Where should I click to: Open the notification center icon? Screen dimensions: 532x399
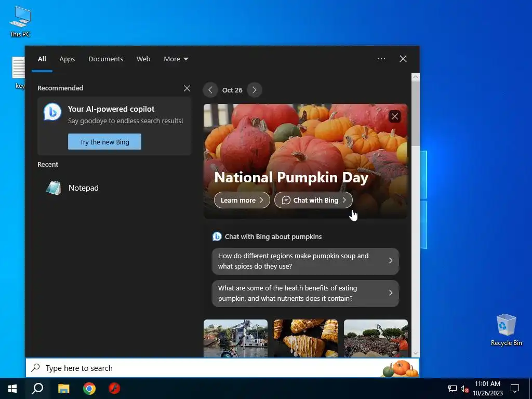tap(515, 389)
